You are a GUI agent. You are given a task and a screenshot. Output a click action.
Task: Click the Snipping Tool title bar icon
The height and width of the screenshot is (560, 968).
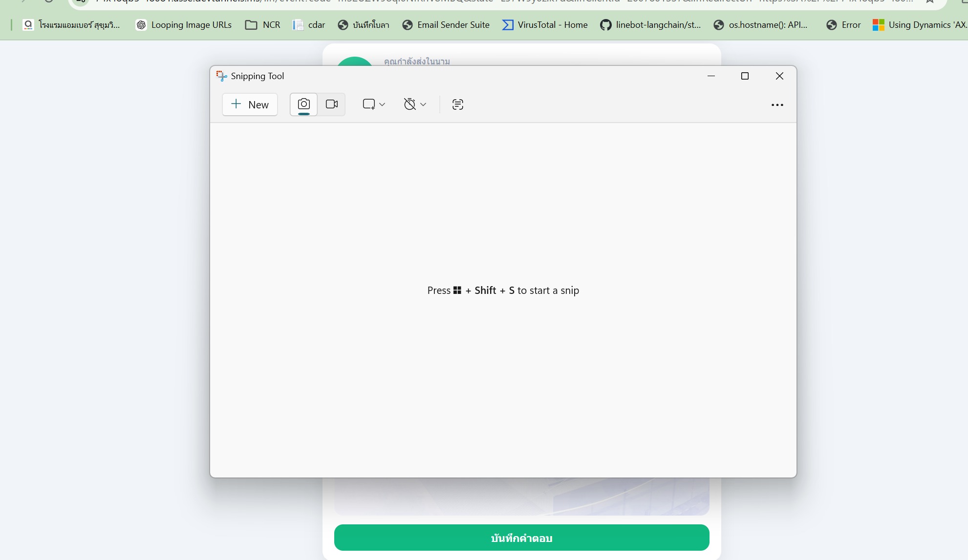pyautogui.click(x=221, y=76)
